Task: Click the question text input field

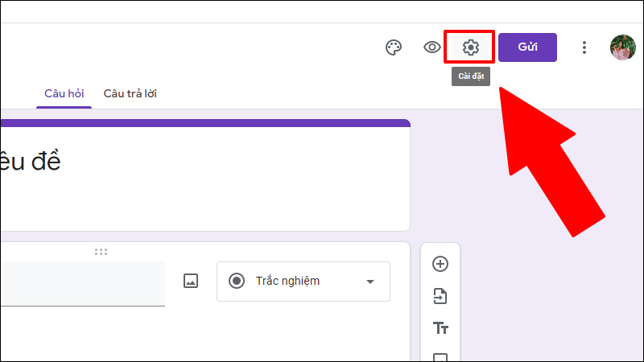Action: tap(82, 284)
